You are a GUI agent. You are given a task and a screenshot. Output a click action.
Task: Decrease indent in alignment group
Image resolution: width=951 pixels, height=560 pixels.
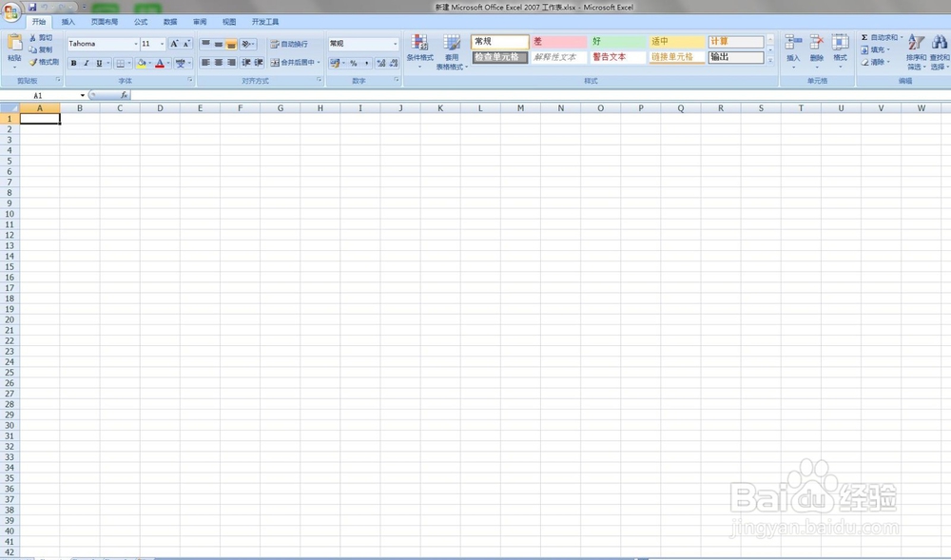coord(246,63)
